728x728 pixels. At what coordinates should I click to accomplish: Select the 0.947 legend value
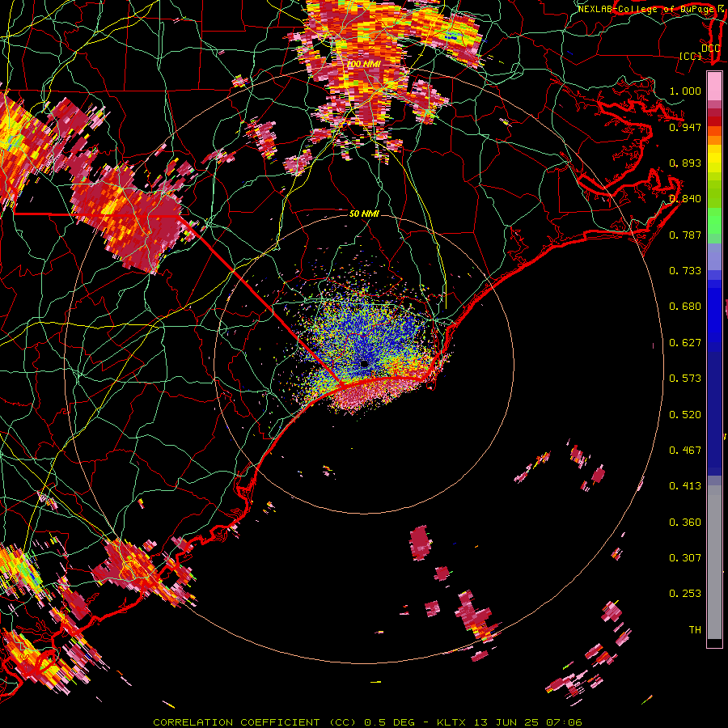(x=685, y=127)
